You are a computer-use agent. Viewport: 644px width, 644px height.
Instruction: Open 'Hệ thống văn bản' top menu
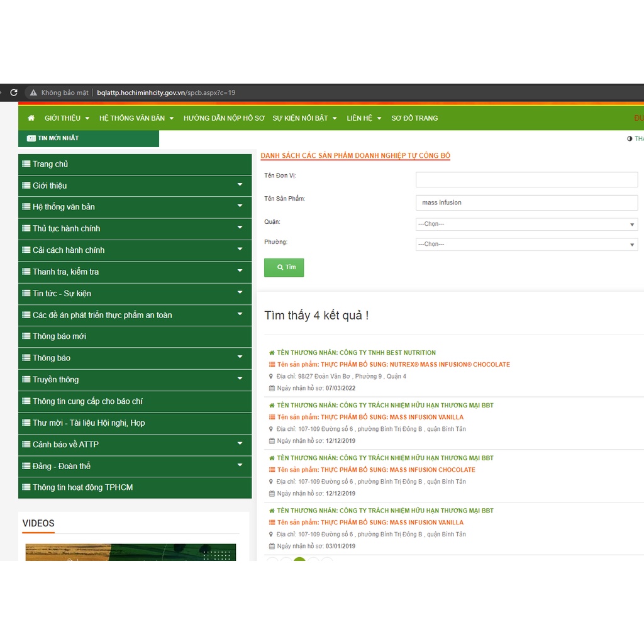pos(136,118)
